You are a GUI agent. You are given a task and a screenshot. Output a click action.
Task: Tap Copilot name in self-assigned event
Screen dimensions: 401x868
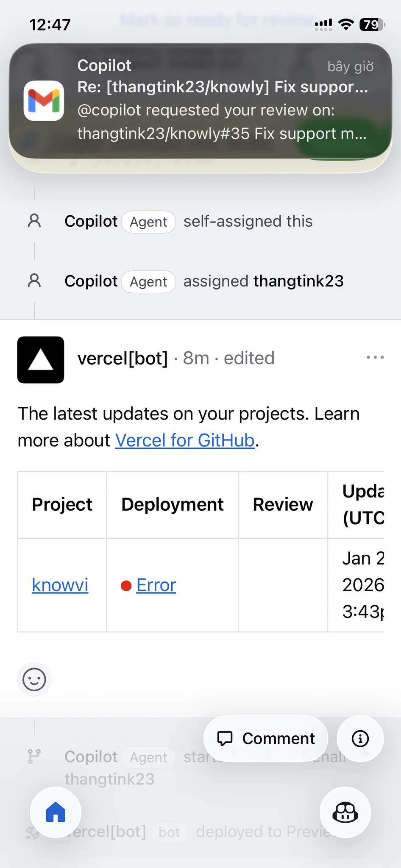(91, 221)
